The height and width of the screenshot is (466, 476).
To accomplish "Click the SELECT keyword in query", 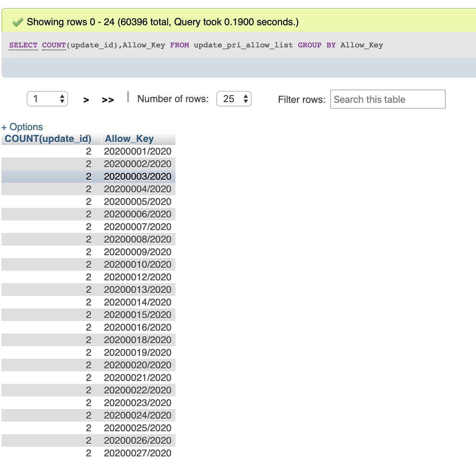I will (23, 45).
